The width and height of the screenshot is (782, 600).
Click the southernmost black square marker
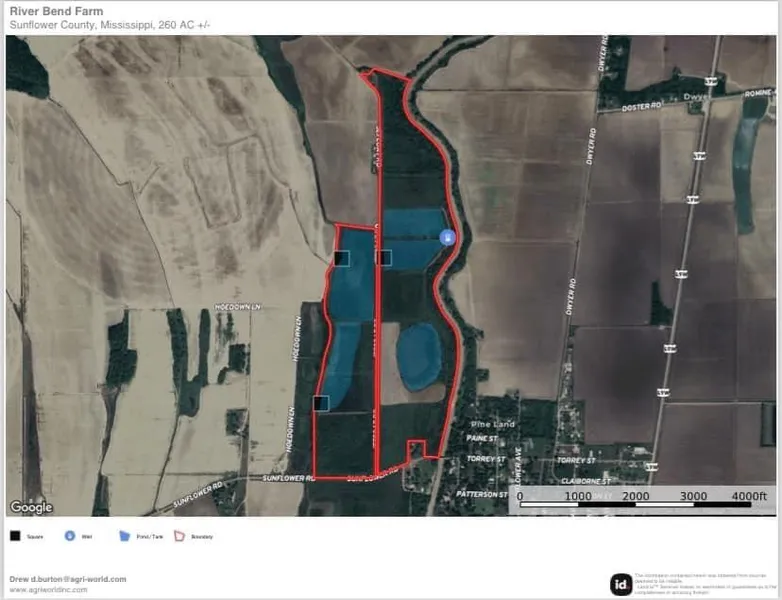click(x=321, y=403)
